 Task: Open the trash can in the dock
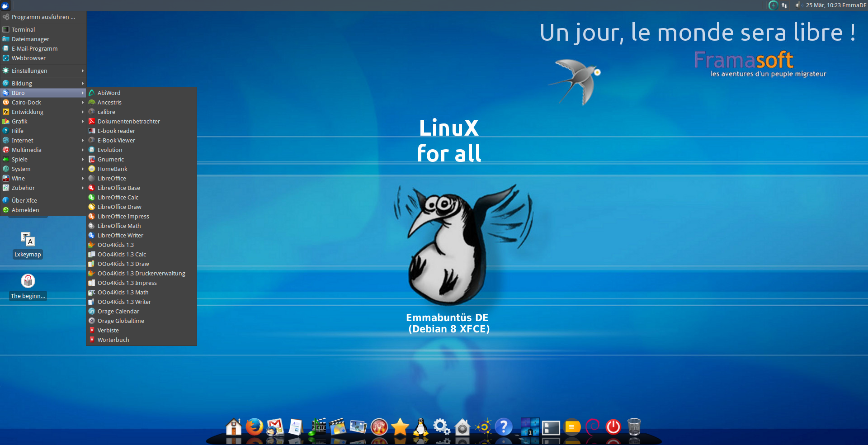634,426
